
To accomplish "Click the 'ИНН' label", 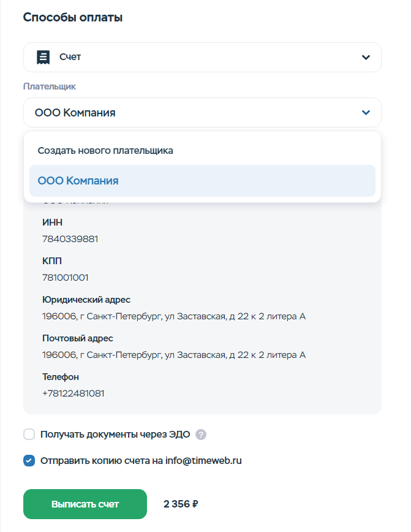I will (x=52, y=222).
